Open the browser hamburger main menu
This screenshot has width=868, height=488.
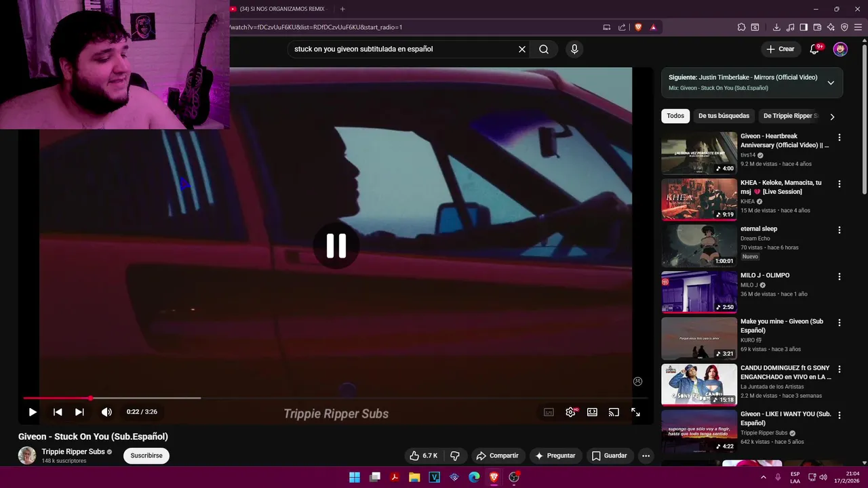(858, 27)
